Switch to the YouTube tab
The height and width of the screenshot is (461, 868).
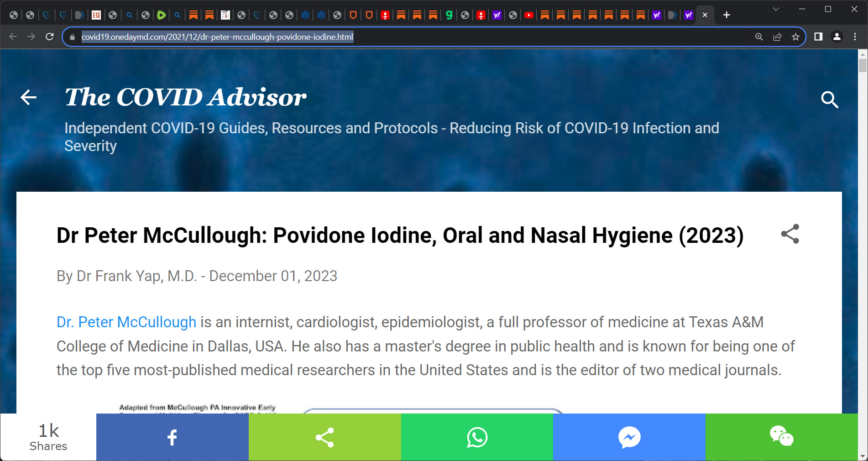pos(529,15)
